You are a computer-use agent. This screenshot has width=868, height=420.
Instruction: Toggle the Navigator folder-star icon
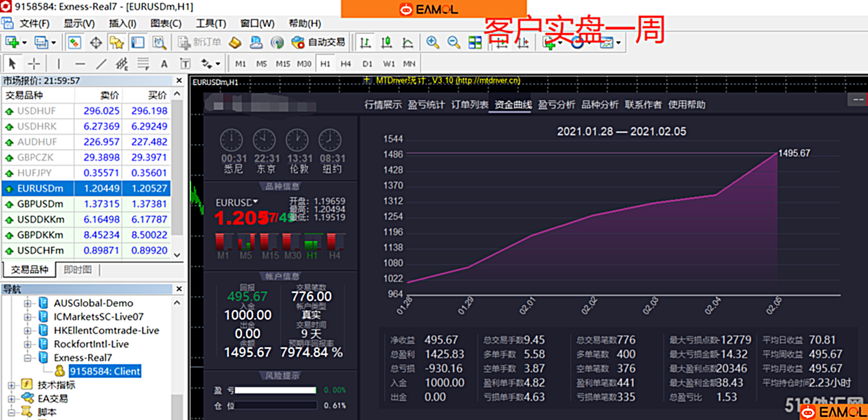(x=117, y=42)
